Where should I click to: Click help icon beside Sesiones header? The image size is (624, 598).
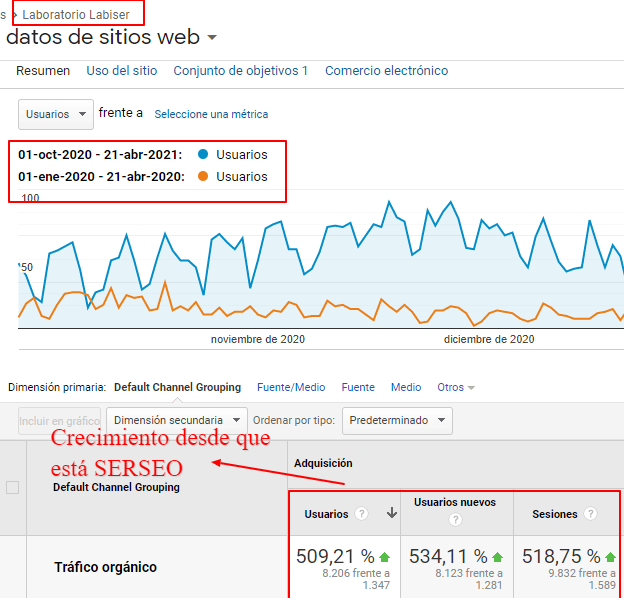pyautogui.click(x=591, y=514)
